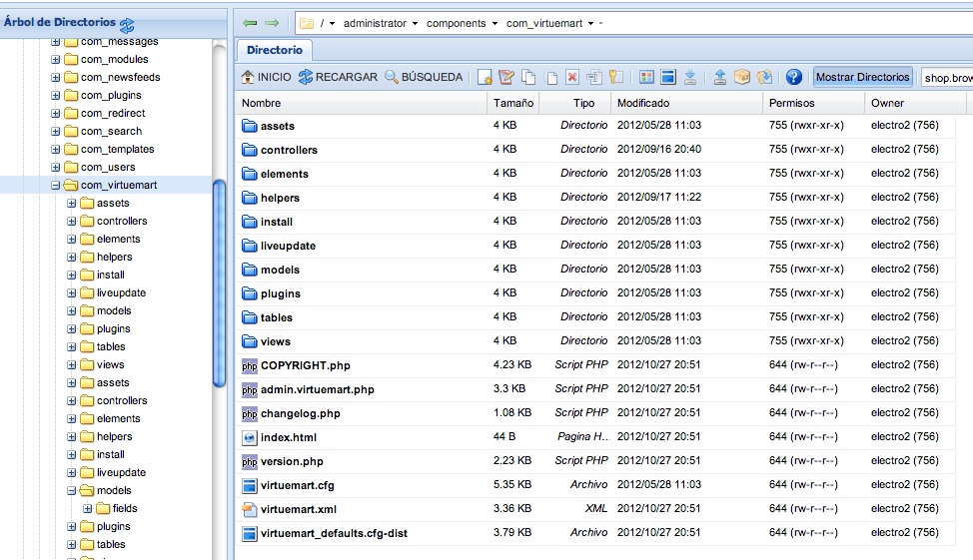
Task: Click the filter field showing shop.brow
Action: pyautogui.click(x=947, y=78)
